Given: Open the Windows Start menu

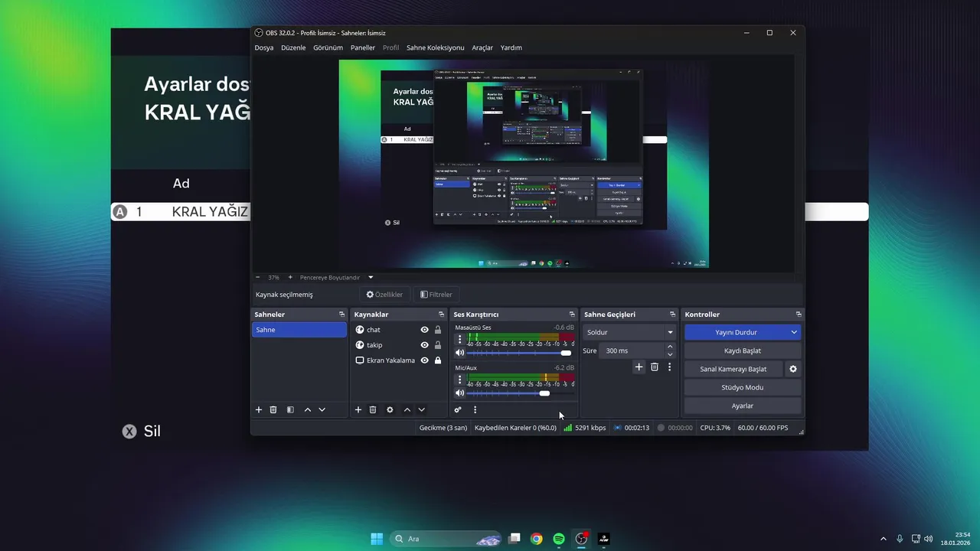Looking at the screenshot, I should 377,539.
